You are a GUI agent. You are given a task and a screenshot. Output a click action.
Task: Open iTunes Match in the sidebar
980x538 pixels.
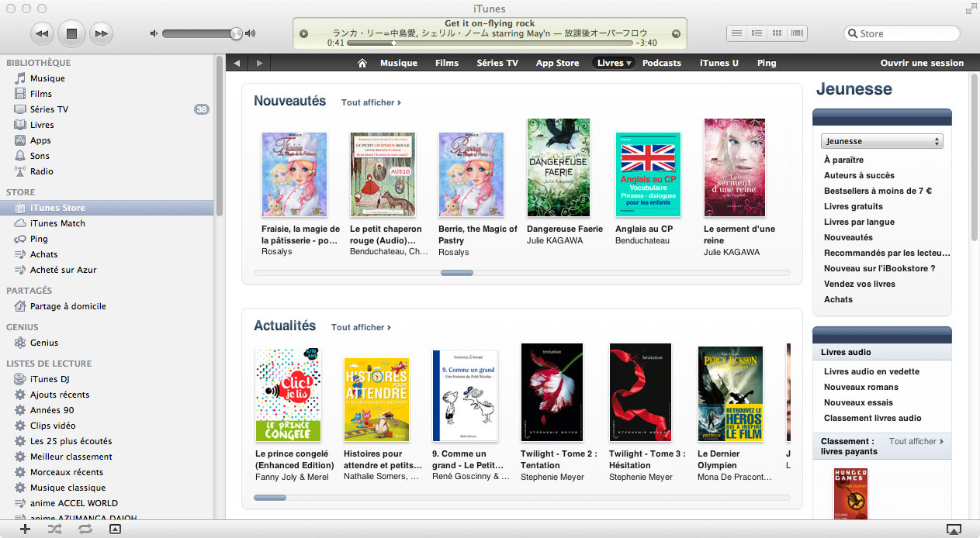[57, 223]
